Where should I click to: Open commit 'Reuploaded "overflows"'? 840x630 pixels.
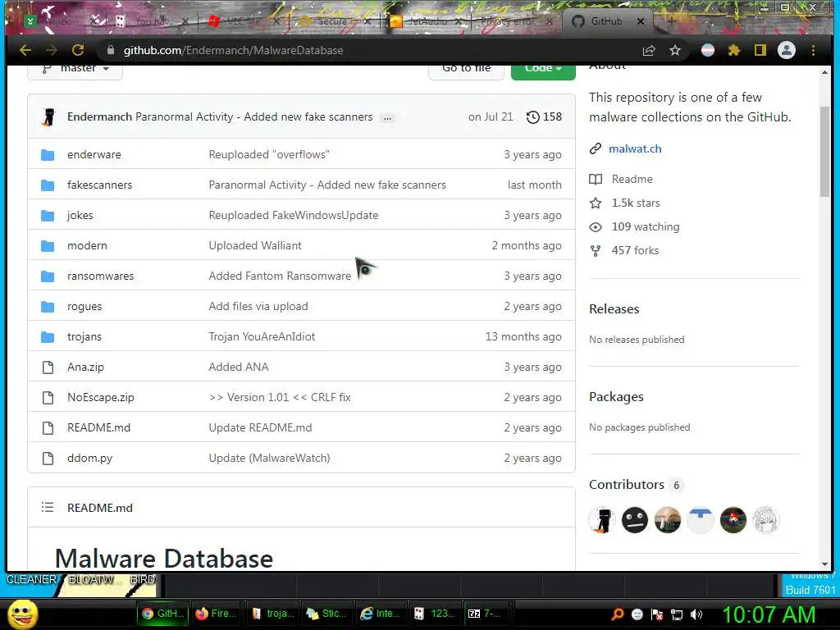269,155
